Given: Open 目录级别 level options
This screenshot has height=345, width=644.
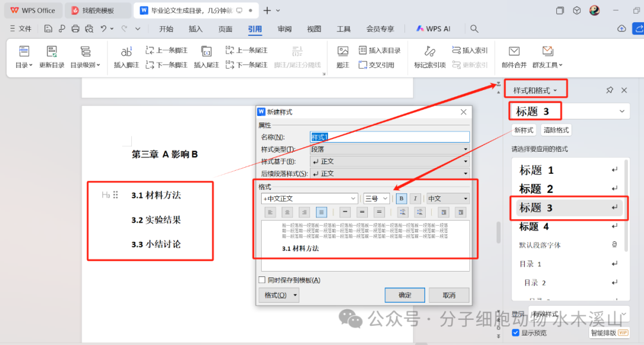Looking at the screenshot, I should pyautogui.click(x=85, y=57).
